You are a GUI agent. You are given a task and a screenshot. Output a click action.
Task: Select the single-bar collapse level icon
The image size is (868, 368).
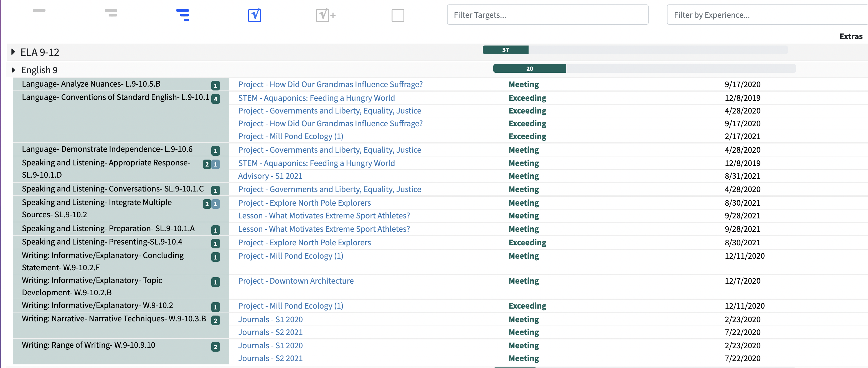39,11
